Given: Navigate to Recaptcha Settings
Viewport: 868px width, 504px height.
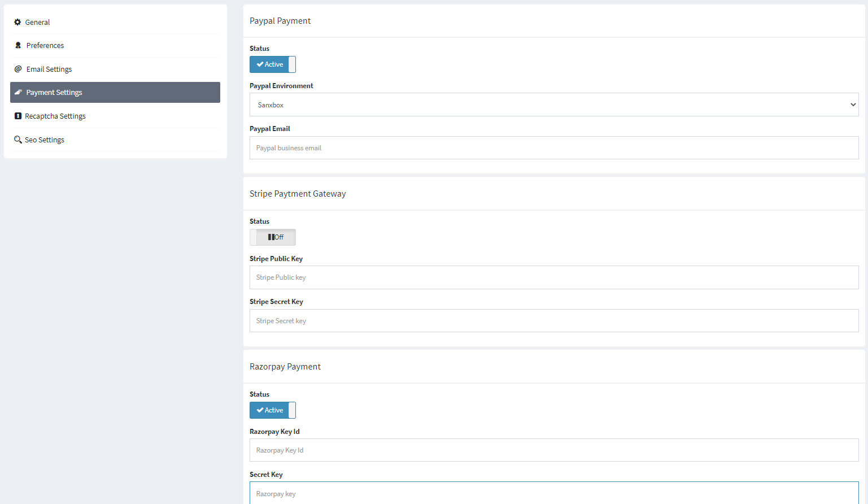Looking at the screenshot, I should [x=115, y=116].
